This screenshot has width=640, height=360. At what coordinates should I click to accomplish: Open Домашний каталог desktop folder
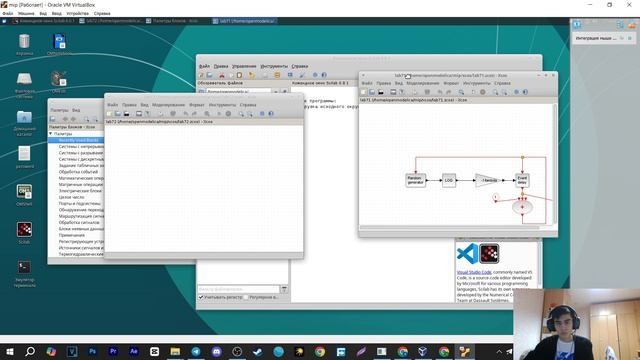(24, 117)
